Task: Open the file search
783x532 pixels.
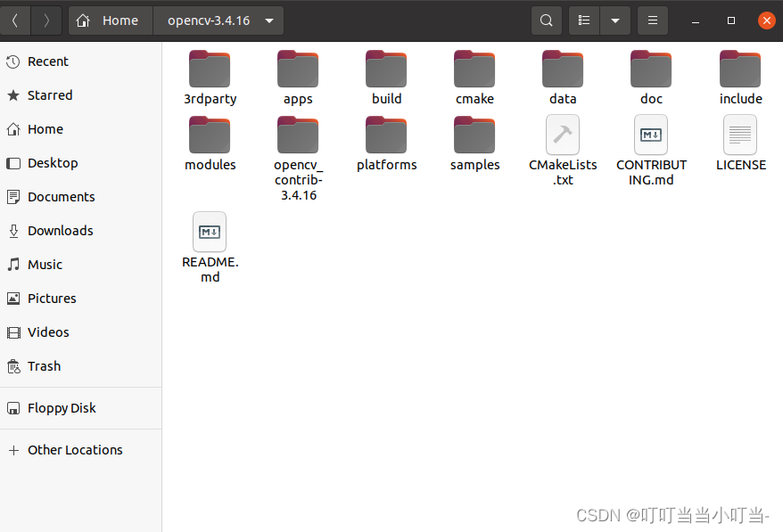Action: point(547,20)
